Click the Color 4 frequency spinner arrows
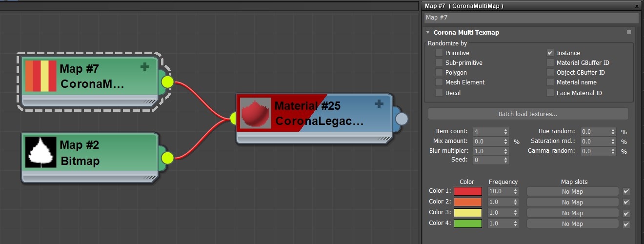 tap(516, 224)
